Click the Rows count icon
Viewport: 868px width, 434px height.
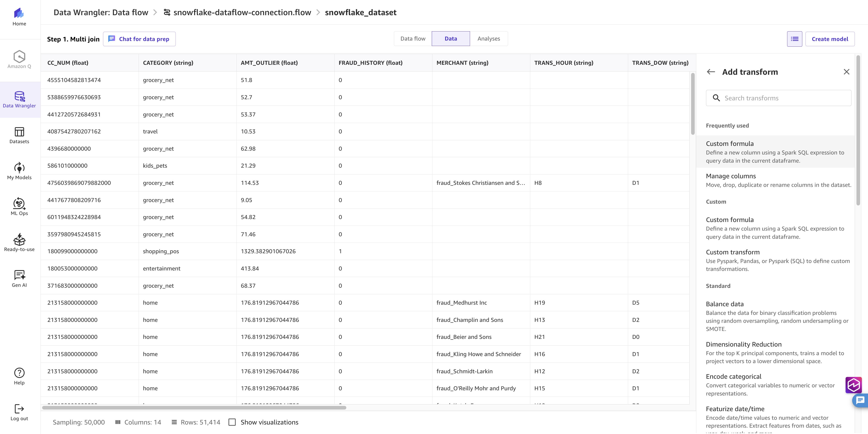point(174,422)
